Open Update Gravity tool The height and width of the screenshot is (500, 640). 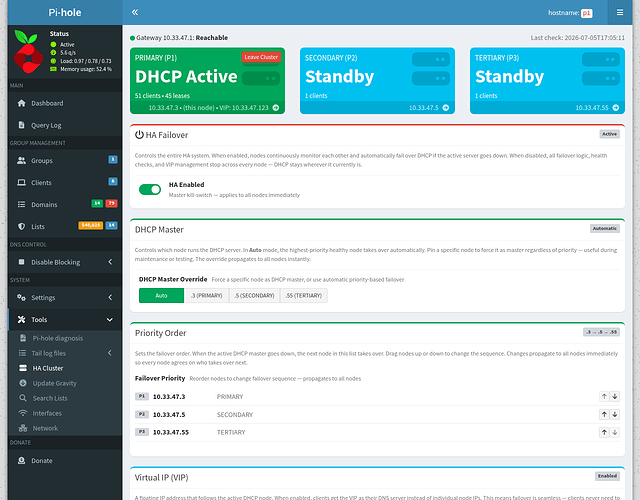pos(55,383)
